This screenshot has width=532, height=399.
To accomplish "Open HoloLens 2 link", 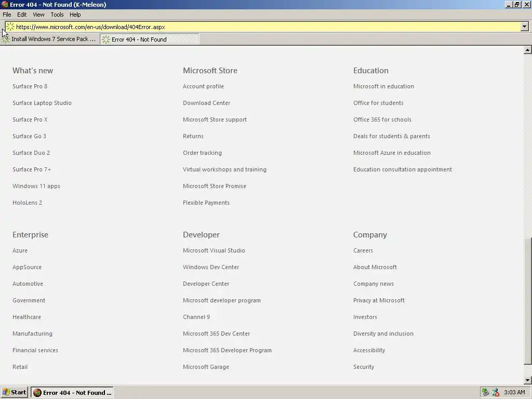I will pyautogui.click(x=27, y=203).
